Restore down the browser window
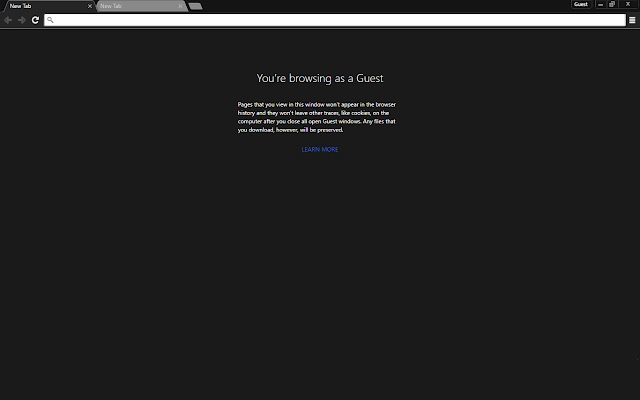 click(612, 5)
